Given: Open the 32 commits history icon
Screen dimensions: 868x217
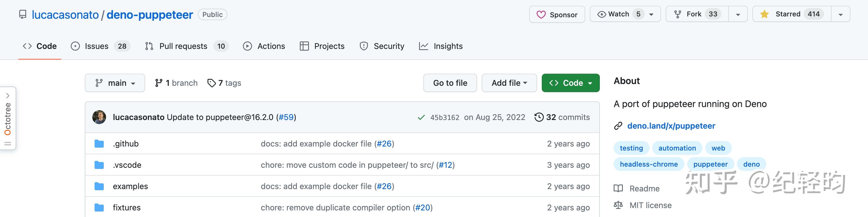Looking at the screenshot, I should [x=539, y=117].
